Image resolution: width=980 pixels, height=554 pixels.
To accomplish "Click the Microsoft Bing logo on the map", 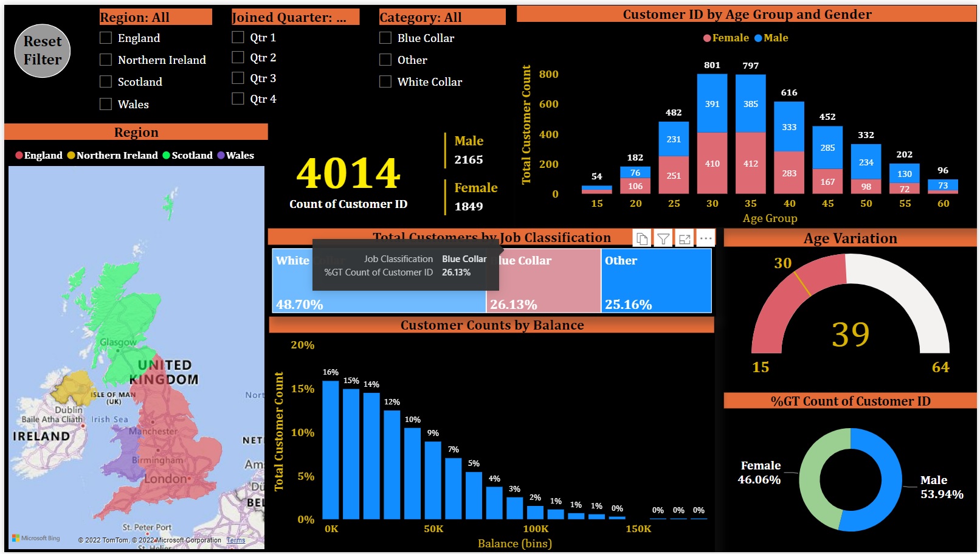I will click(36, 538).
